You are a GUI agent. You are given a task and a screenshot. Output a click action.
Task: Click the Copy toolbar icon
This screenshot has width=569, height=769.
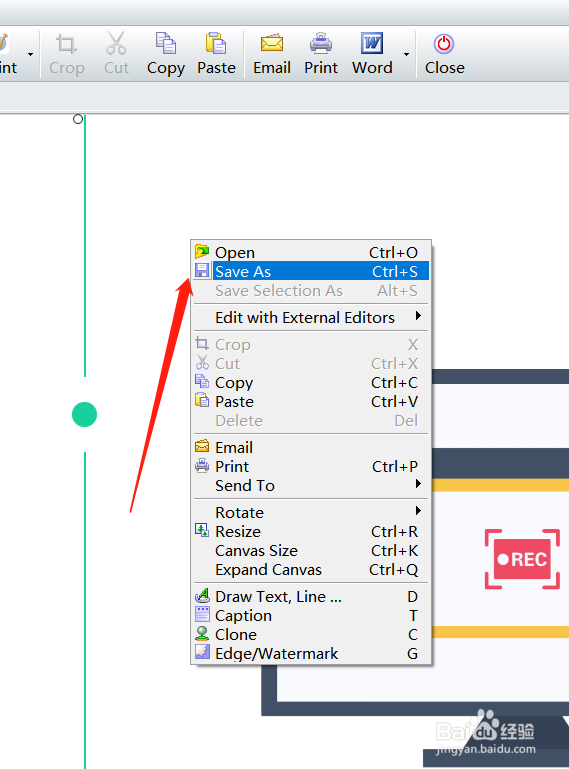[x=166, y=44]
